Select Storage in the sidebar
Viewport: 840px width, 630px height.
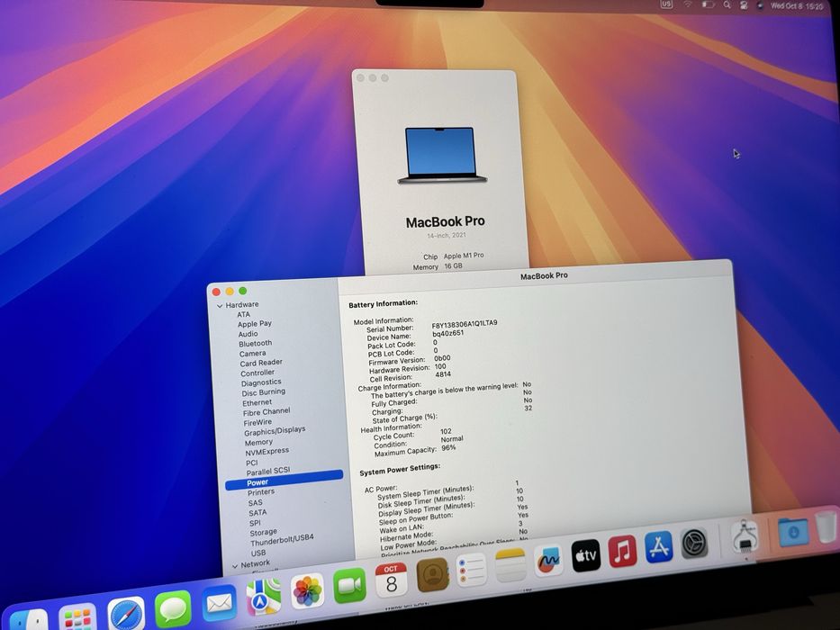(x=263, y=533)
